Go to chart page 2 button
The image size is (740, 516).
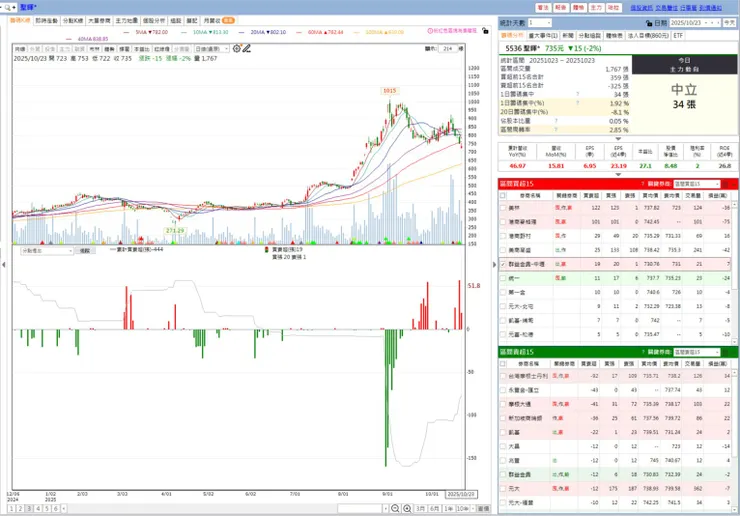(20, 508)
